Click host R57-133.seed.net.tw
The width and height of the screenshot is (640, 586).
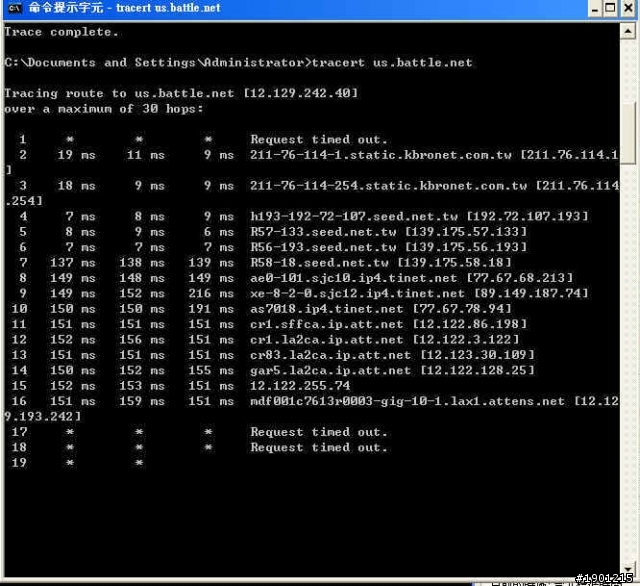pyautogui.click(x=323, y=232)
